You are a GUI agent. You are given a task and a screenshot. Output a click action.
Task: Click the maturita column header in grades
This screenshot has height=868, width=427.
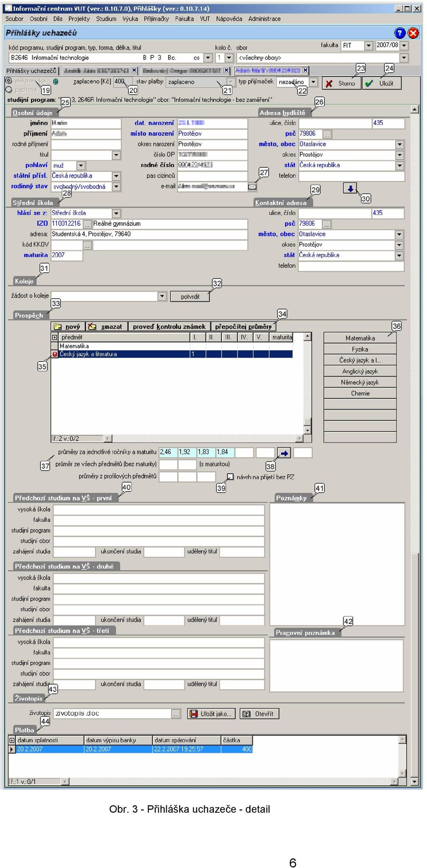(282, 337)
